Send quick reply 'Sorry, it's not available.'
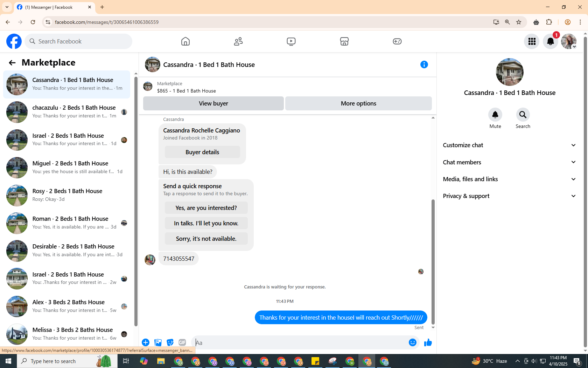The height and width of the screenshot is (368, 588). point(206,239)
